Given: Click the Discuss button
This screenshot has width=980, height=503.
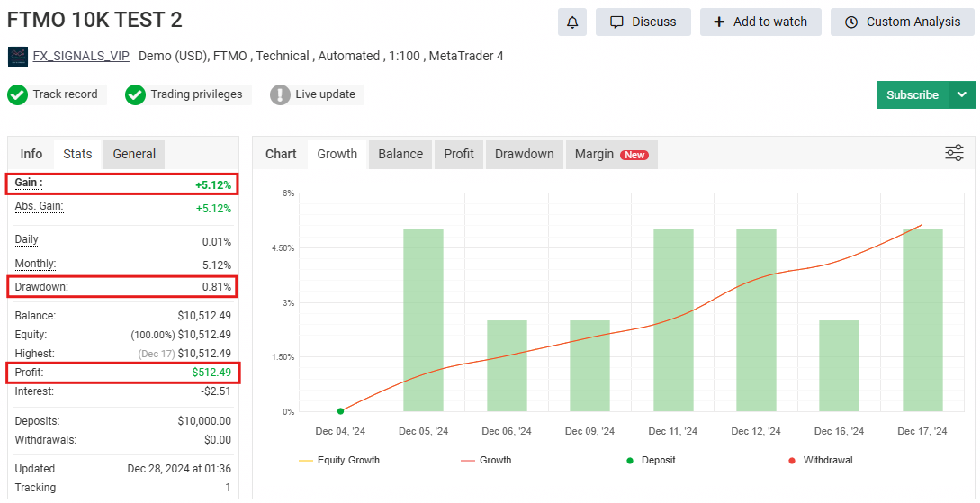Looking at the screenshot, I should [643, 22].
